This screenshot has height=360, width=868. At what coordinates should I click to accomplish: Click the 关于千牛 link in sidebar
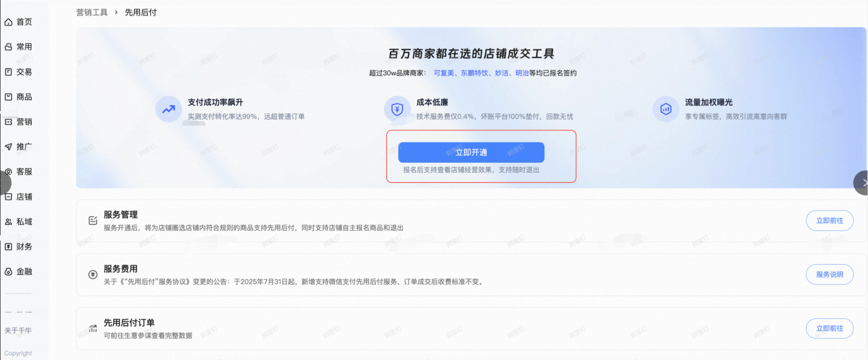tap(18, 331)
